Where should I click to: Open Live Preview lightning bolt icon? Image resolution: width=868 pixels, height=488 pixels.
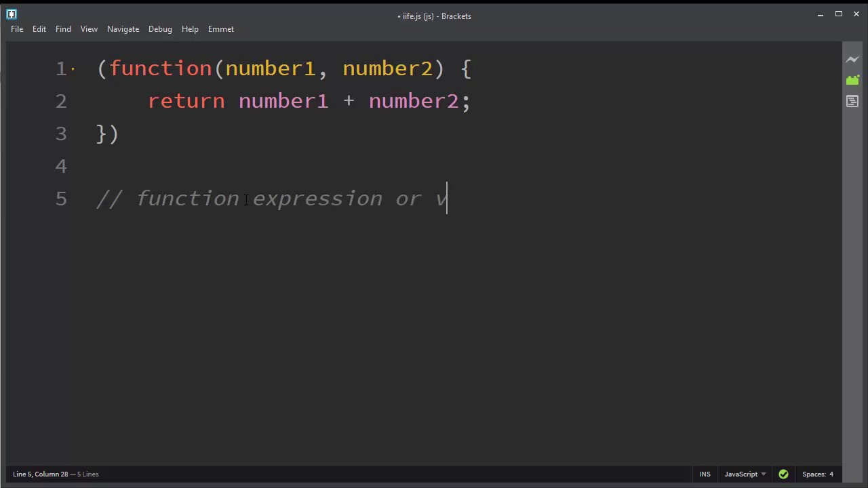852,60
